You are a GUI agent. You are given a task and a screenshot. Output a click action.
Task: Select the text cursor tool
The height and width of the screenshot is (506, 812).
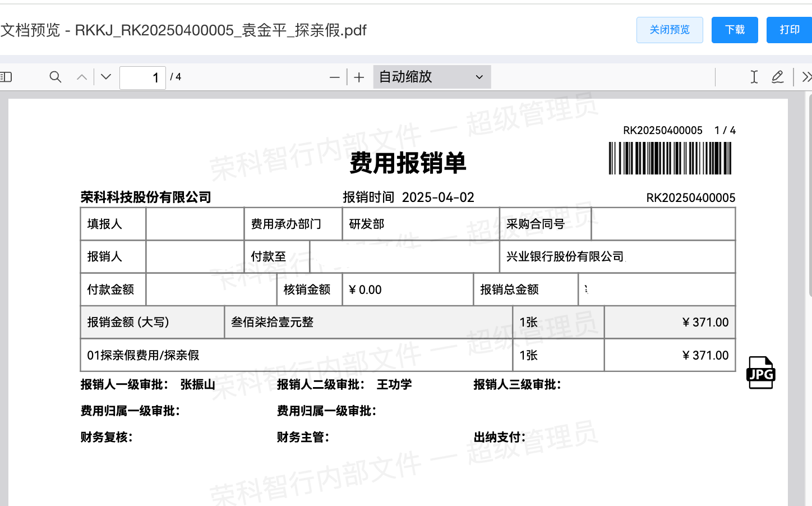coord(754,77)
